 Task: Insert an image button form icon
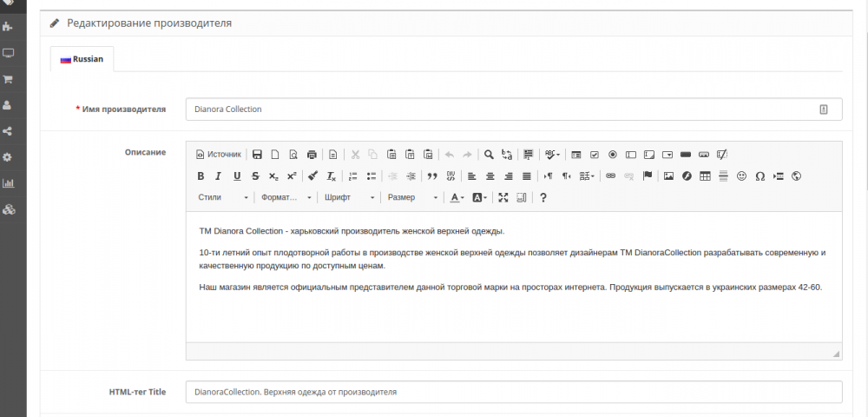[x=704, y=155]
